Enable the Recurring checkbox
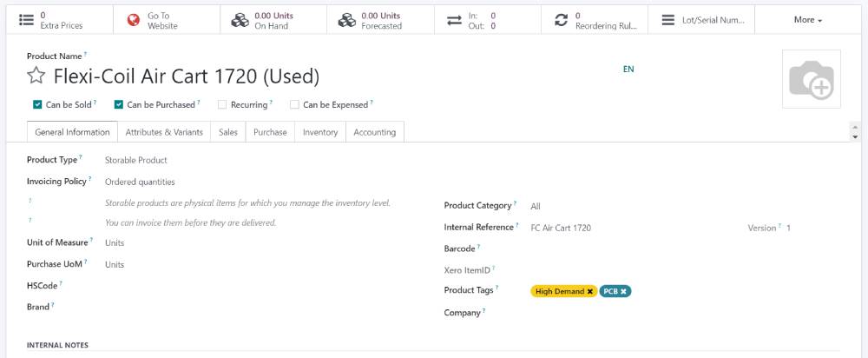This screenshot has height=358, width=868. 222,104
